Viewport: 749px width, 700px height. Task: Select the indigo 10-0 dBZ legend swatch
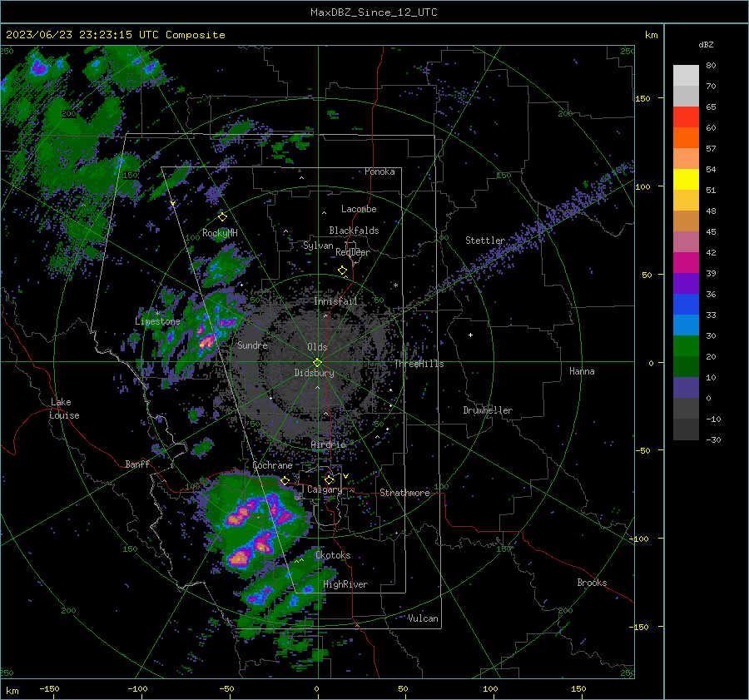pos(686,388)
